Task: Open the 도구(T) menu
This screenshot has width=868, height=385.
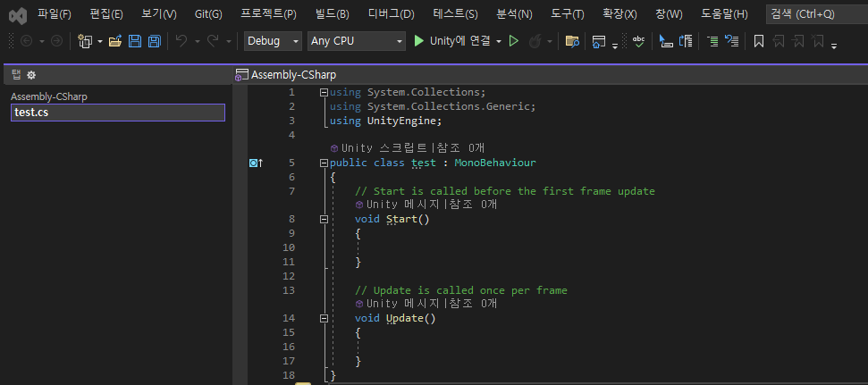Action: (568, 14)
